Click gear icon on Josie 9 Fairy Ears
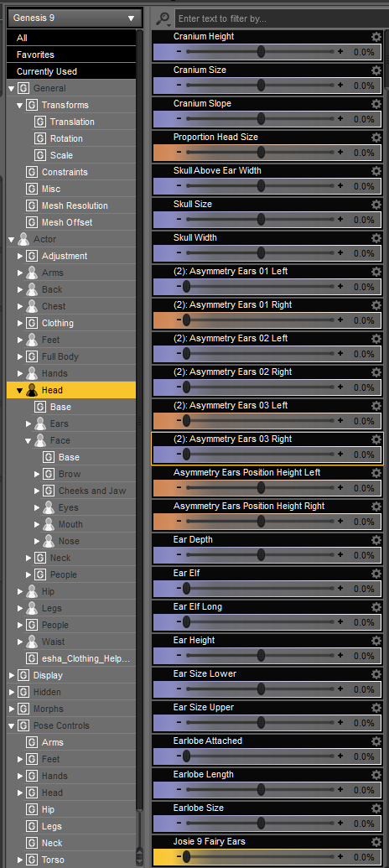Screen dimensions: 389x868 (376, 842)
